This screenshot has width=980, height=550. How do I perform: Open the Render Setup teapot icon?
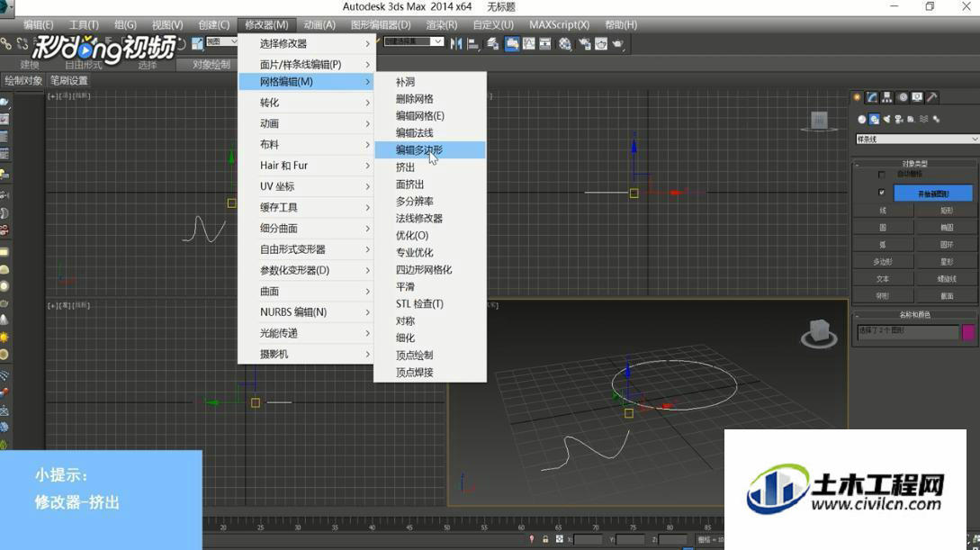pos(585,44)
